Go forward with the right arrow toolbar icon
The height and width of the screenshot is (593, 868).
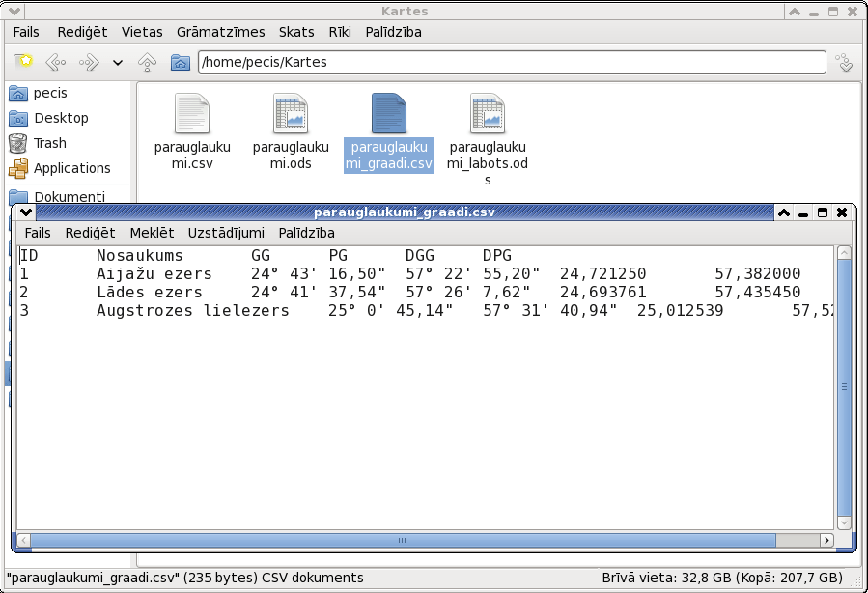pyautogui.click(x=89, y=62)
